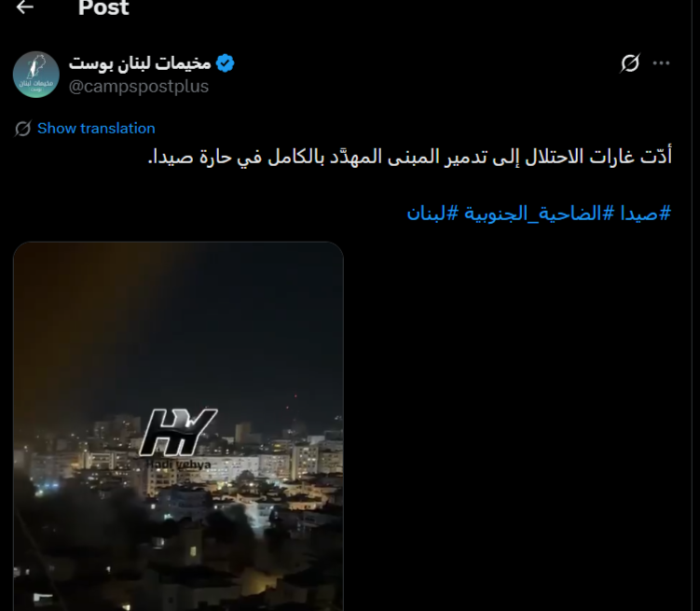Click the blue verified badge
Screen dimensions: 700x611
tap(225, 63)
